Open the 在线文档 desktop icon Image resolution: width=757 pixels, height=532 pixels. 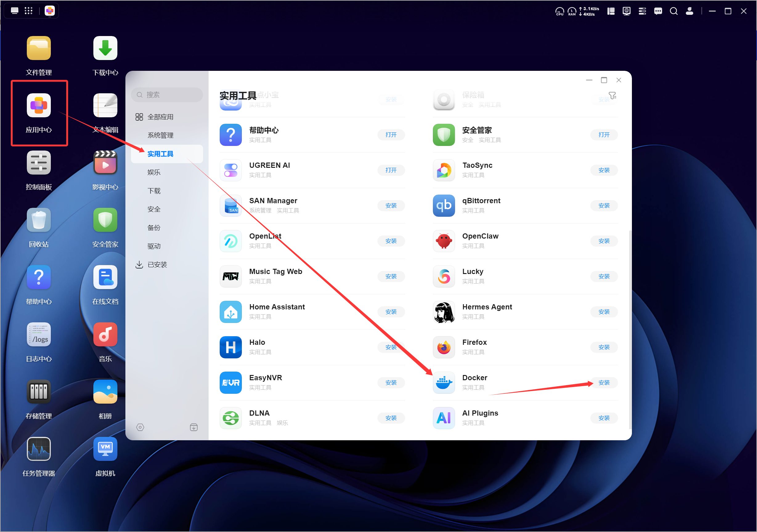pos(105,277)
